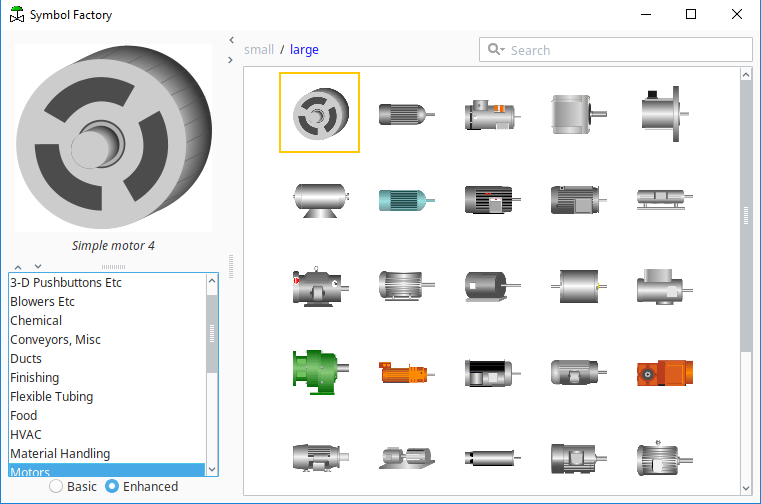Select the Blowers Etc category

tap(107, 302)
